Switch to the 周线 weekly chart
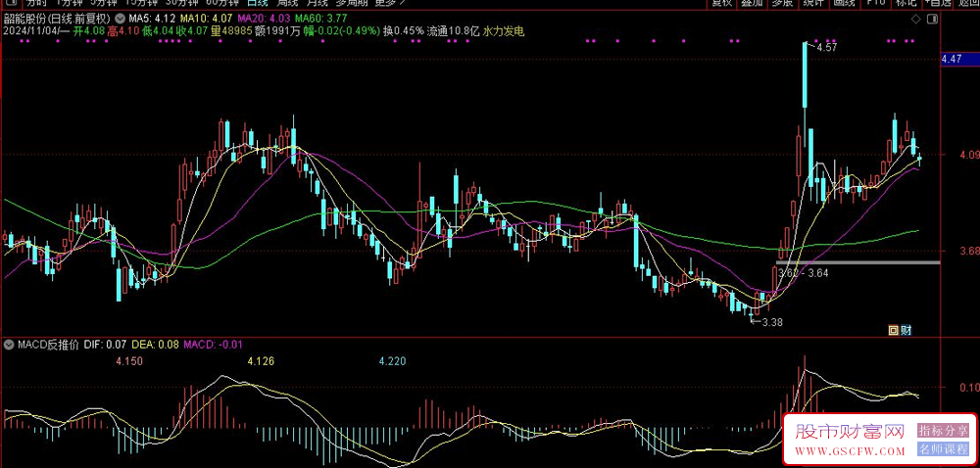This screenshot has height=468, width=980. pyautogui.click(x=288, y=3)
